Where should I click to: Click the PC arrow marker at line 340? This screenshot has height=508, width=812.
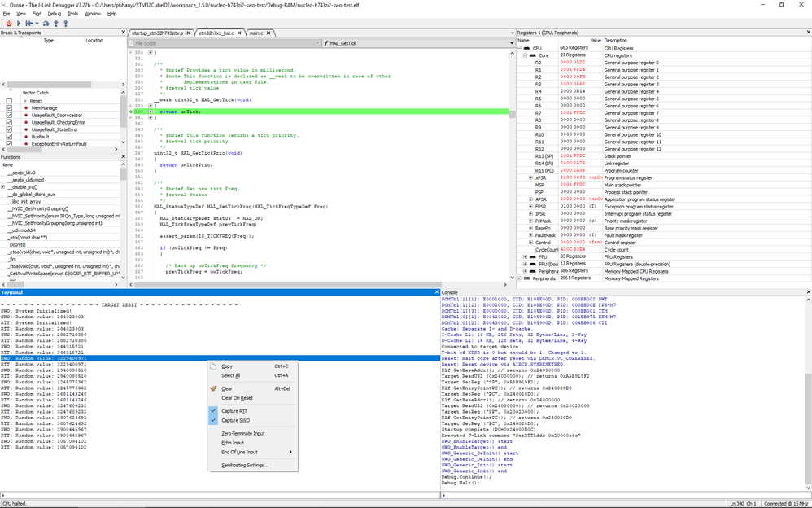coord(130,112)
